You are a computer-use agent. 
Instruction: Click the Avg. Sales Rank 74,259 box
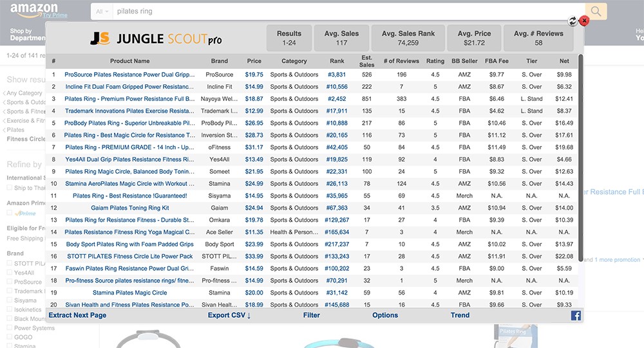pos(408,38)
